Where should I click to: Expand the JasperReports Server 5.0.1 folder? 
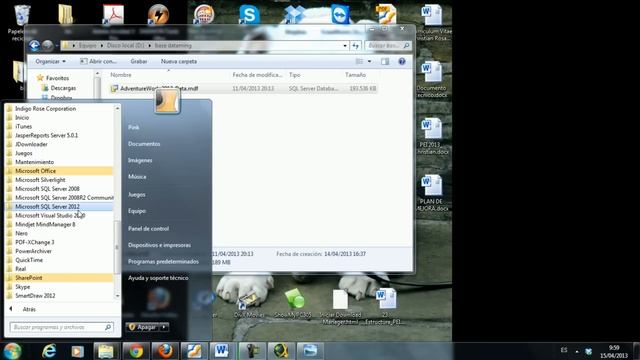(x=59, y=135)
